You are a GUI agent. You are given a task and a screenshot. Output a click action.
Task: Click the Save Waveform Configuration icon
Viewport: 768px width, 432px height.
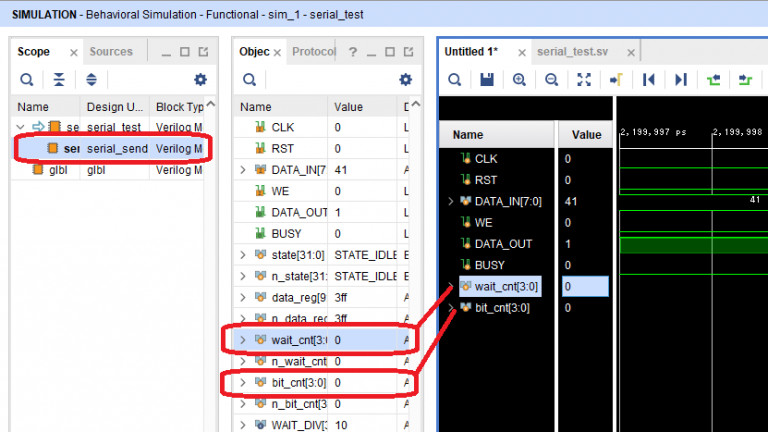487,80
